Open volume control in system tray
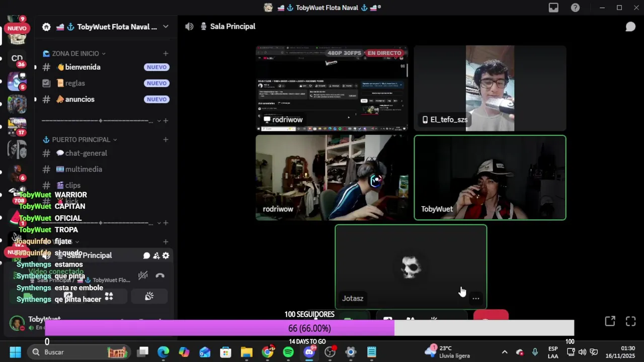 pos(582,352)
